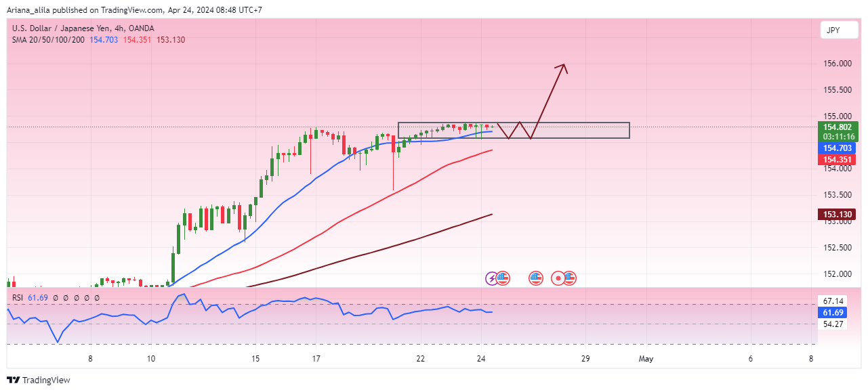Click the blue 154.703 price-axis tag

point(838,148)
